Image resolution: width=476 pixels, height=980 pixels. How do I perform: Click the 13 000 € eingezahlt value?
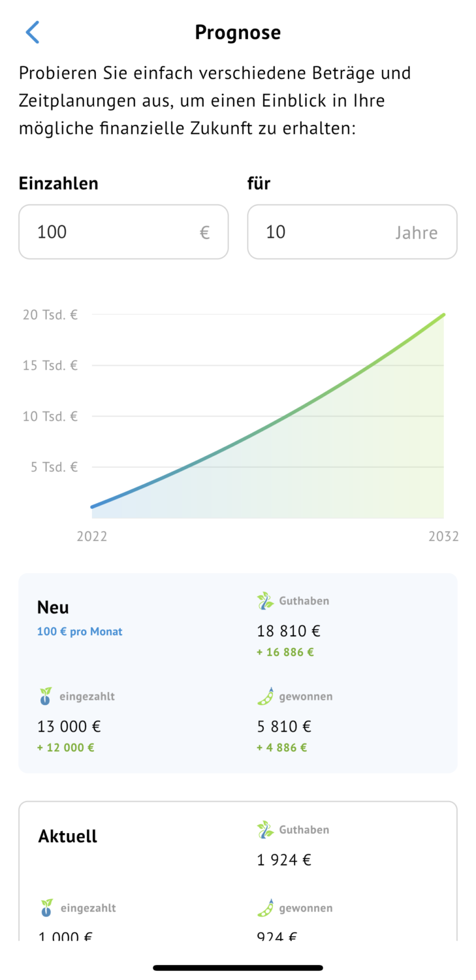69,727
